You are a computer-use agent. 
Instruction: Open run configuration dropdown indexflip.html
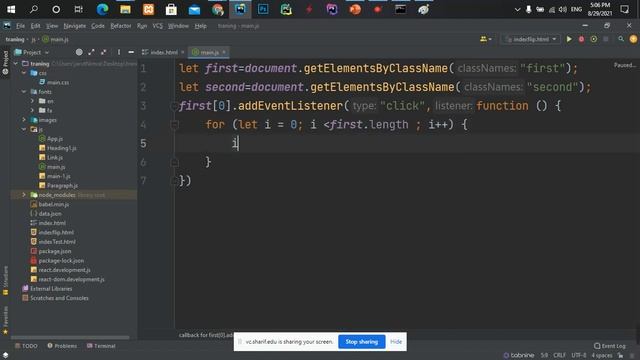(x=531, y=39)
